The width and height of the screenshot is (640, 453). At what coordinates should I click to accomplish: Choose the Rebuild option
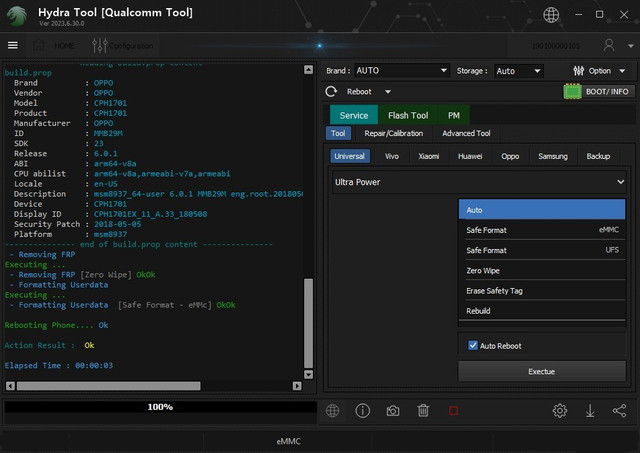pyautogui.click(x=542, y=311)
